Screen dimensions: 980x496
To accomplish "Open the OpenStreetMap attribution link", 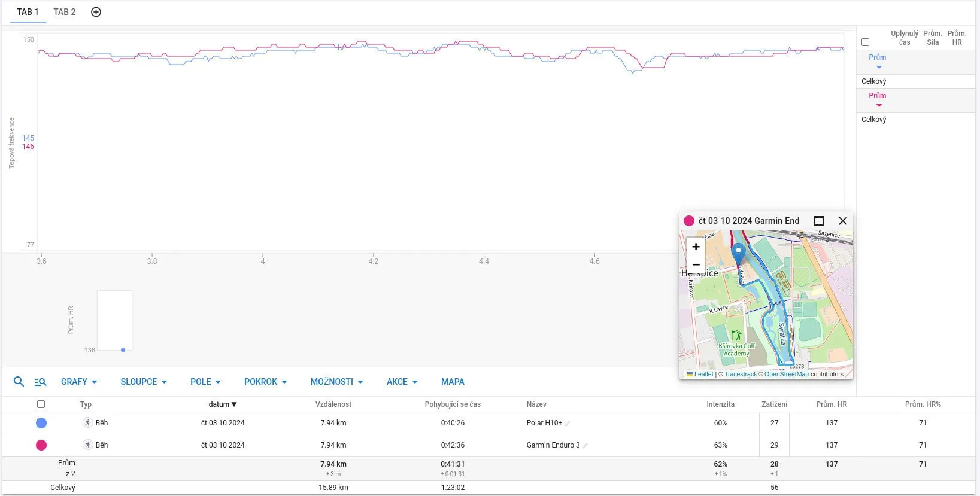I will coord(786,375).
